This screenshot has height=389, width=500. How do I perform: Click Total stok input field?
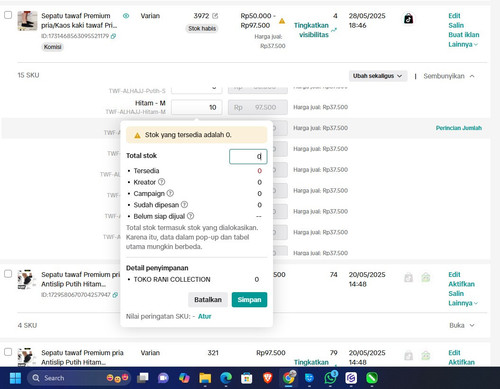[248, 156]
